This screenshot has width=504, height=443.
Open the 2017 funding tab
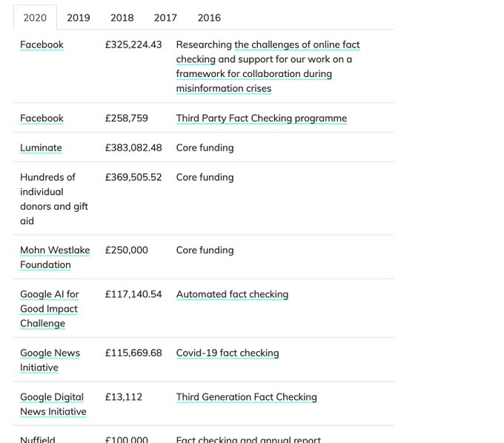pos(165,18)
